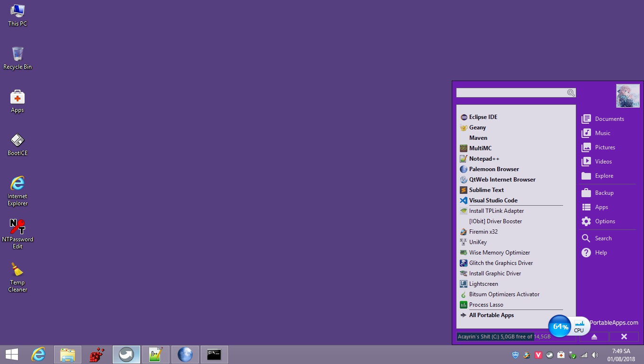644x364 pixels.
Task: Click the Backup briefcase icon
Action: coord(586,193)
